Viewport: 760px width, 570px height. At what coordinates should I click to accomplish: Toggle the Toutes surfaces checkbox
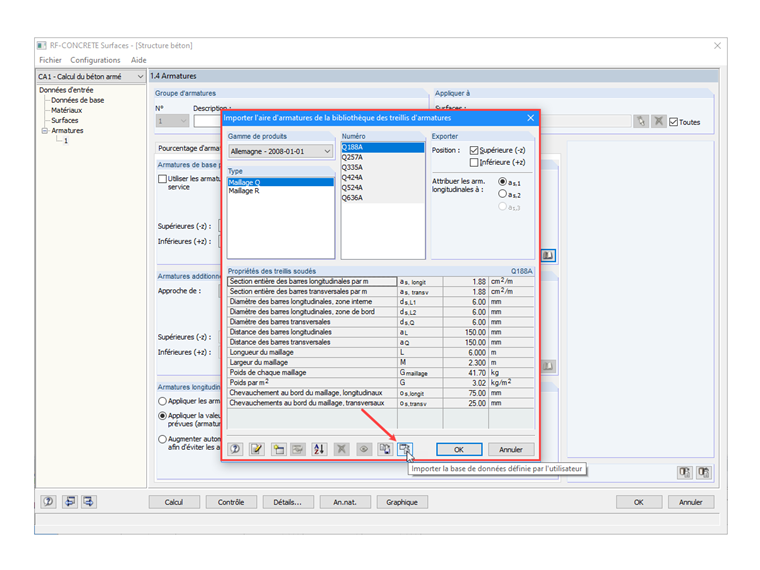pos(673,122)
